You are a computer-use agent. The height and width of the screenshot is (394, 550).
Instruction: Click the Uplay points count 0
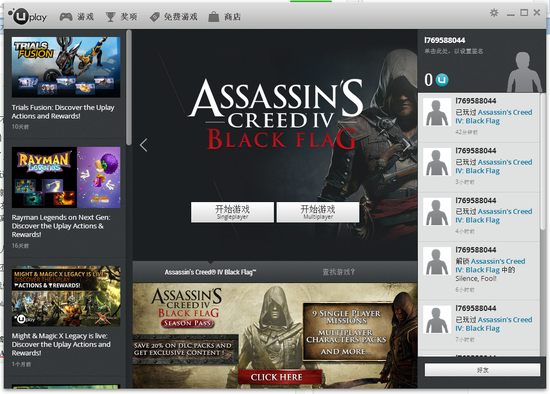point(428,80)
